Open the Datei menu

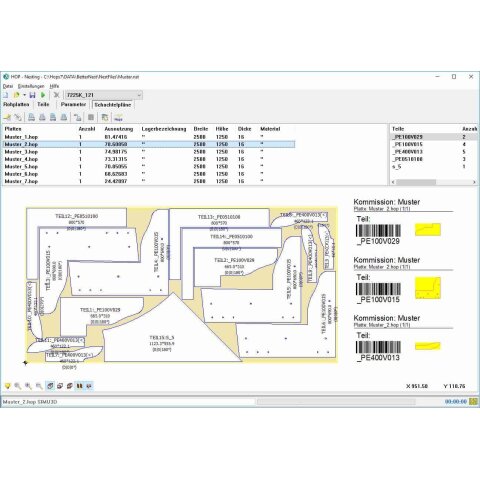pos(8,86)
